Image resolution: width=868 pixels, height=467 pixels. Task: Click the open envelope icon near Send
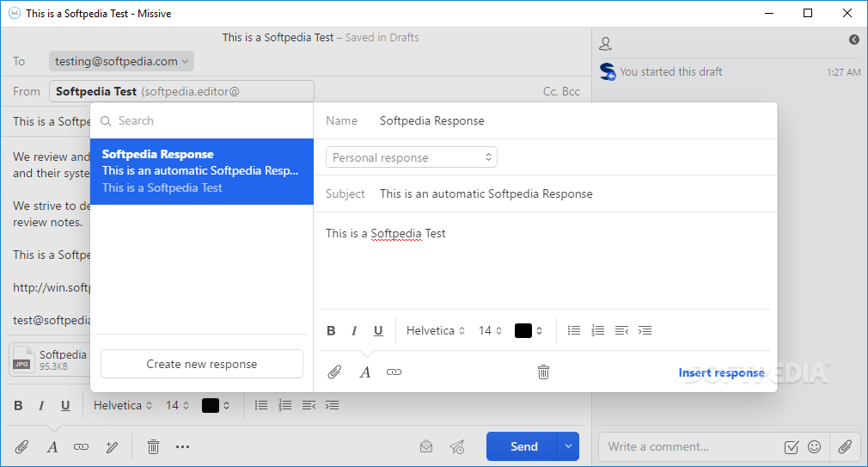point(426,446)
